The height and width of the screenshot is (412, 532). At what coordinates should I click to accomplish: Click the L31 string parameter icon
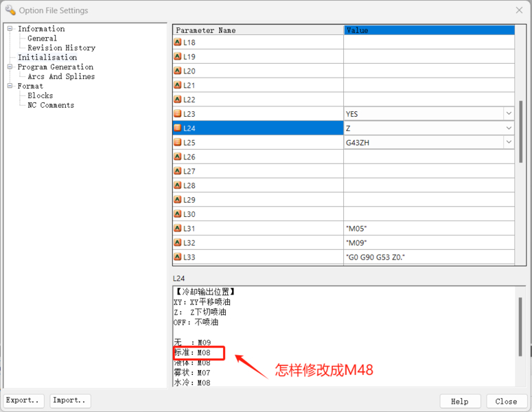tap(178, 228)
